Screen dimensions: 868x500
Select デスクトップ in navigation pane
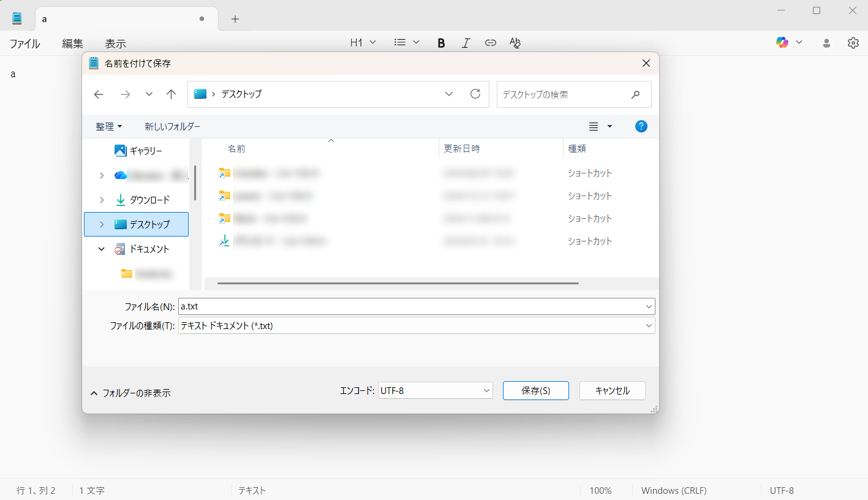click(x=136, y=224)
